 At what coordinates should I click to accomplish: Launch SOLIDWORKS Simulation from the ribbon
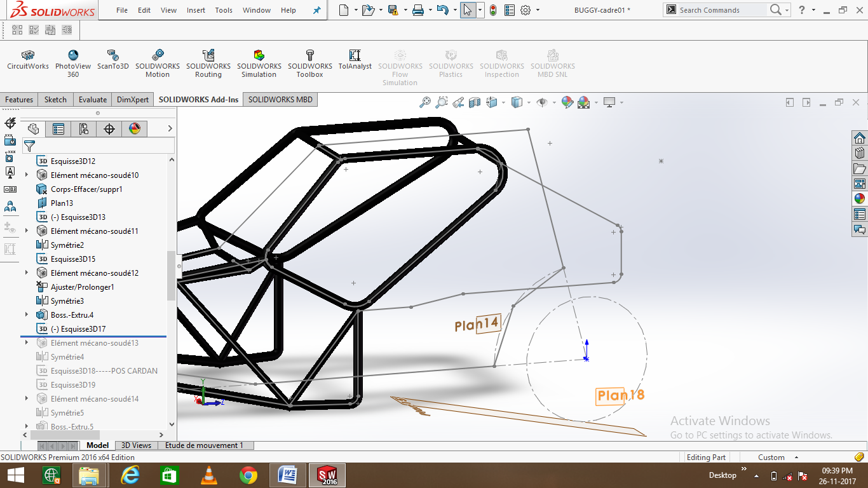(259, 60)
